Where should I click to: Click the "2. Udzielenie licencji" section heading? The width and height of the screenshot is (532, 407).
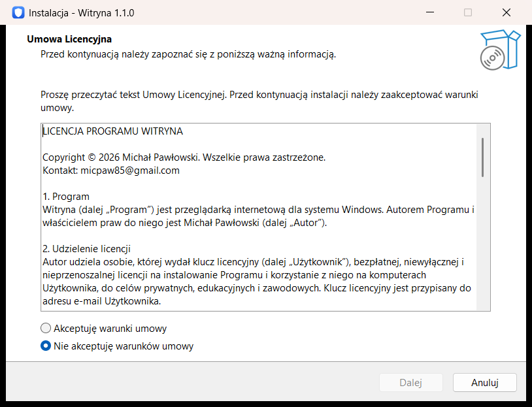86,249
